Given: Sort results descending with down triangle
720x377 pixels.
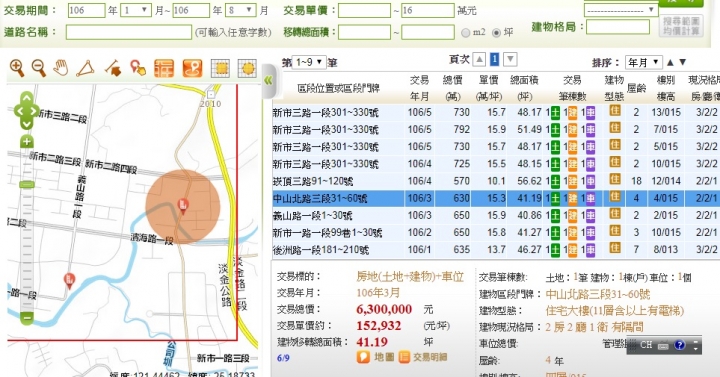Looking at the screenshot, I should point(683,62).
